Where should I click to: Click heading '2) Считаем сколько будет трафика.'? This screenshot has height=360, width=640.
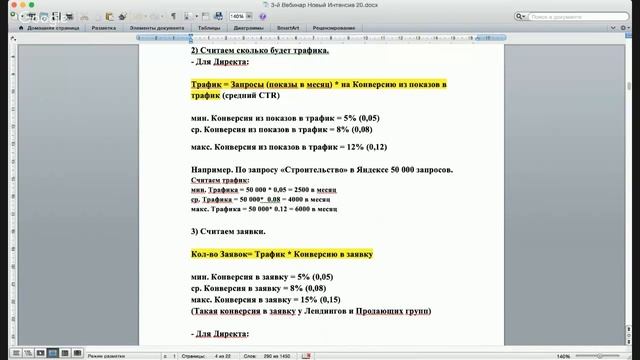(260, 50)
